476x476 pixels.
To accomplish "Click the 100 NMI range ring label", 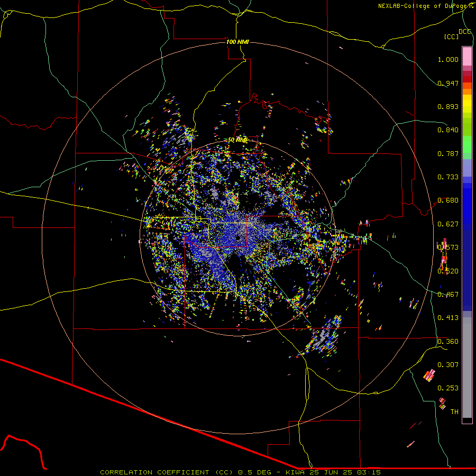I will coord(237,42).
